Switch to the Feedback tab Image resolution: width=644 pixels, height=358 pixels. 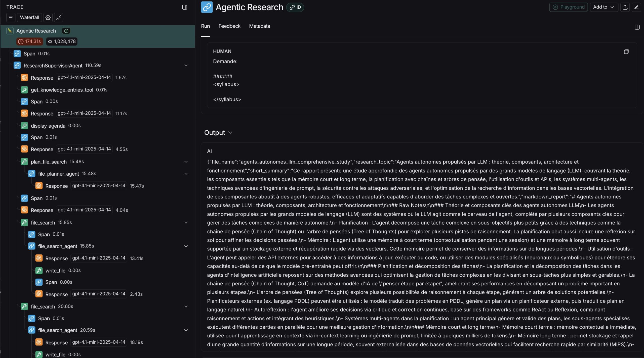(229, 26)
